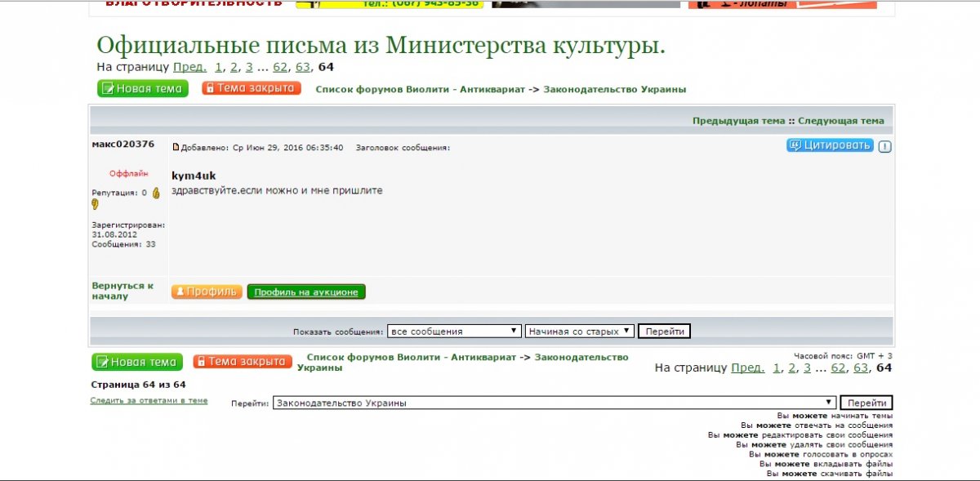Open Следующая тема link
Viewport: 980px width, 481px height.
click(840, 121)
